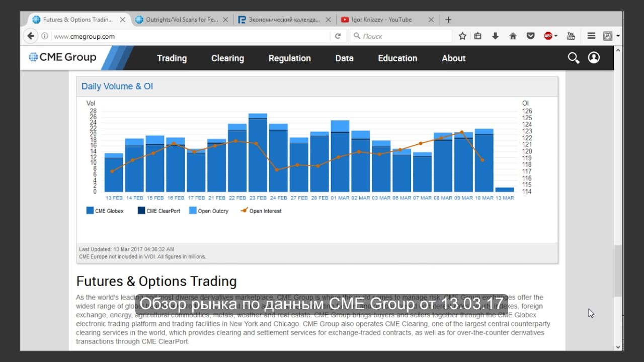Viewport: 644px width, 362px height.
Task: Open the site identity info icon
Action: (45, 36)
